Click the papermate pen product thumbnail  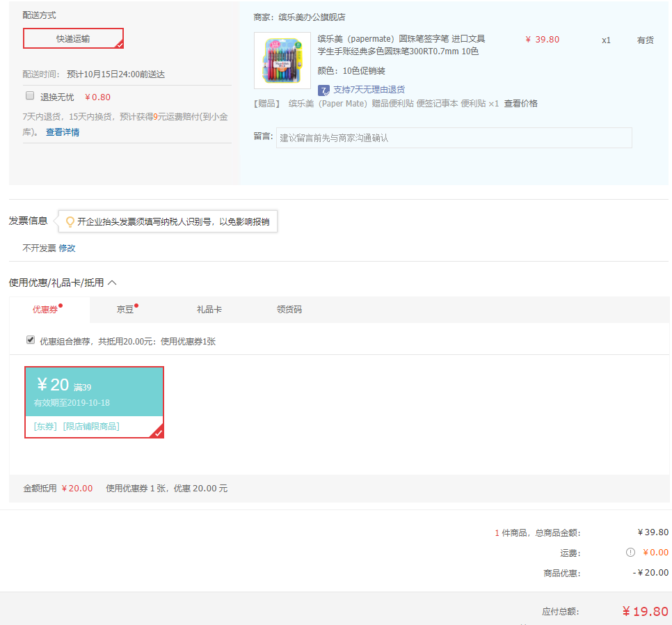(x=282, y=61)
